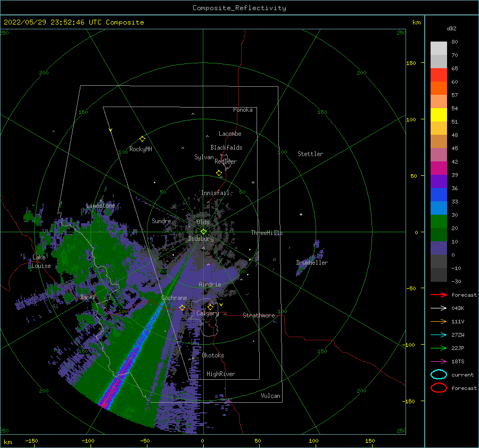
Task: Click the yellow diamond marker near RockyMH
Action: (142, 139)
